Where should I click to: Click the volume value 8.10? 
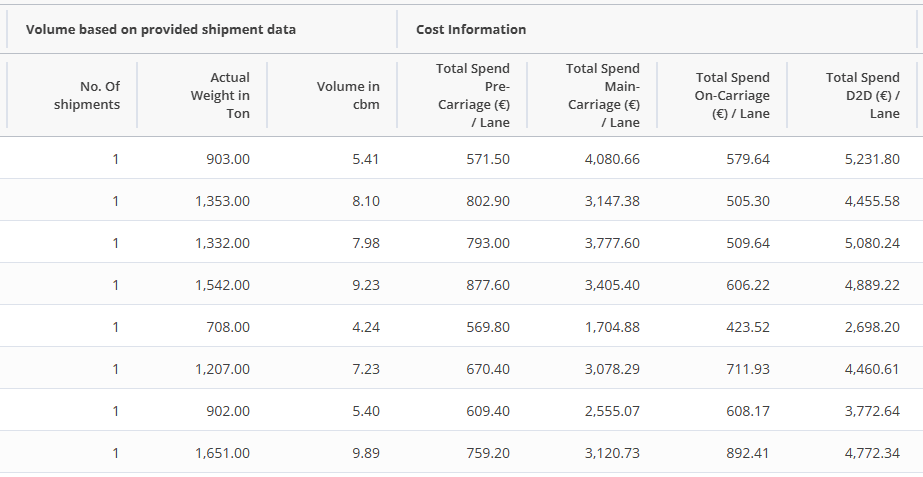point(366,201)
